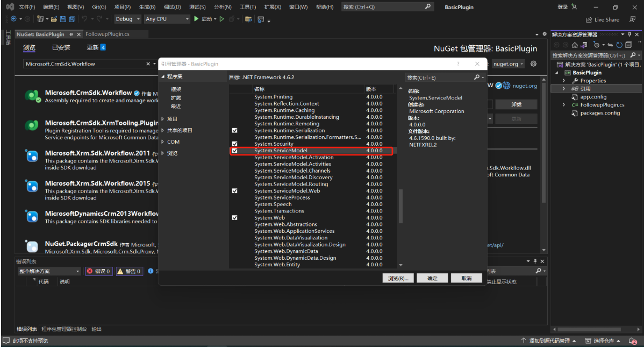
Task: Click the sync with active document icon
Action: pyautogui.click(x=610, y=45)
